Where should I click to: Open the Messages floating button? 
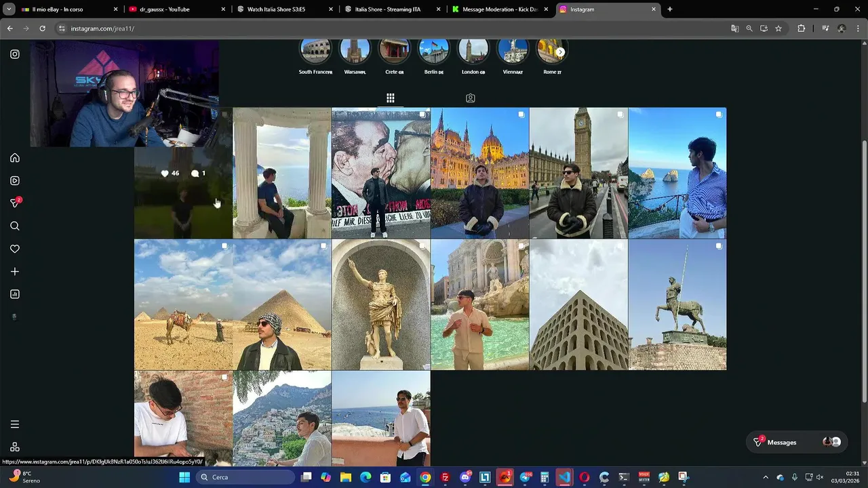click(797, 442)
